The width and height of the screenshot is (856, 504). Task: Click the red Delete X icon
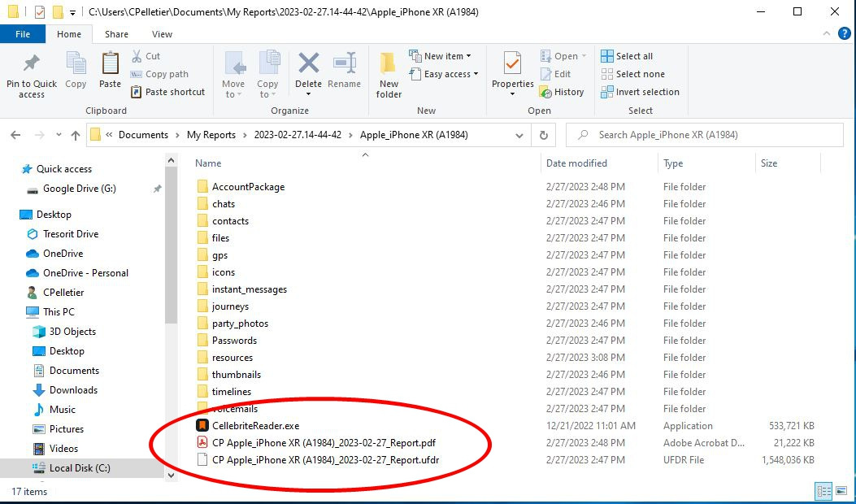click(308, 63)
